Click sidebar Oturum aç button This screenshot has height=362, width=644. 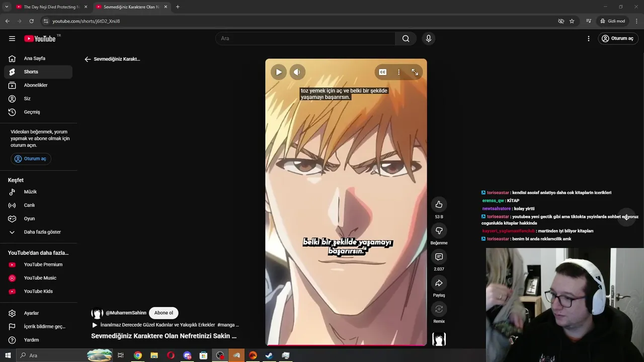31,158
